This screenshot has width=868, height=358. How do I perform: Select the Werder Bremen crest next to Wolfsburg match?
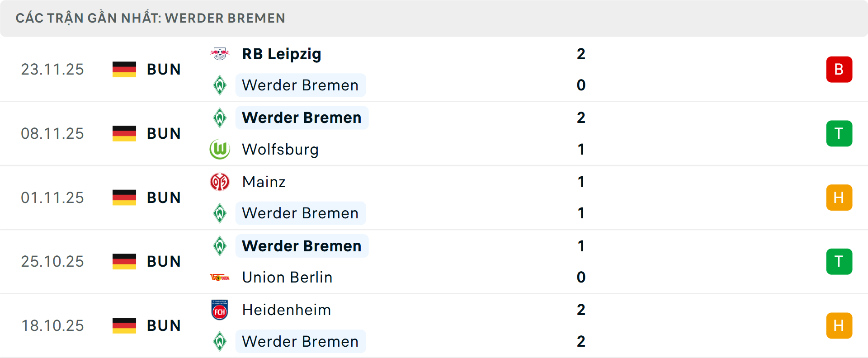pyautogui.click(x=220, y=118)
